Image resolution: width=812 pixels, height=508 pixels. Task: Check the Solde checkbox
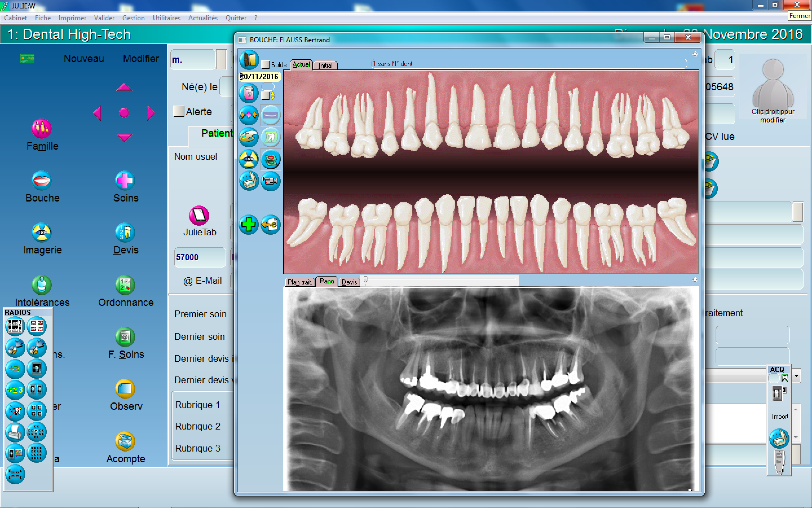point(265,65)
